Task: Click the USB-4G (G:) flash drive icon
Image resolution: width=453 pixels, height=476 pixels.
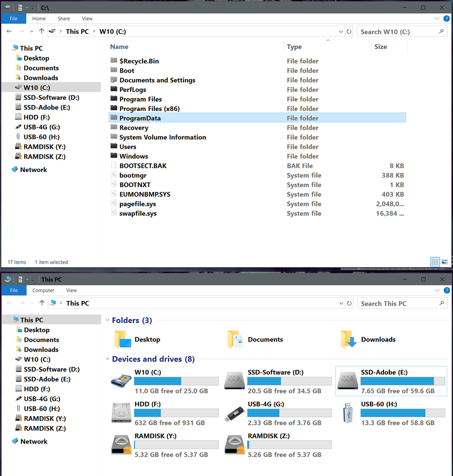Action: tap(234, 414)
